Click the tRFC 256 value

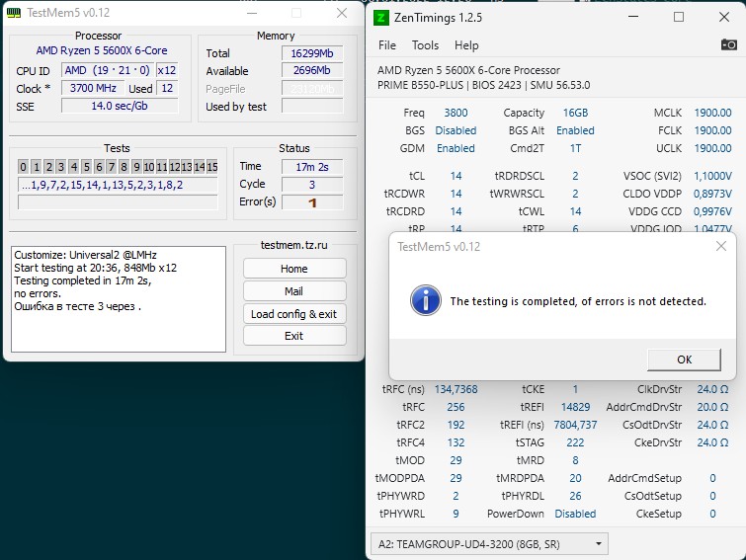click(456, 407)
